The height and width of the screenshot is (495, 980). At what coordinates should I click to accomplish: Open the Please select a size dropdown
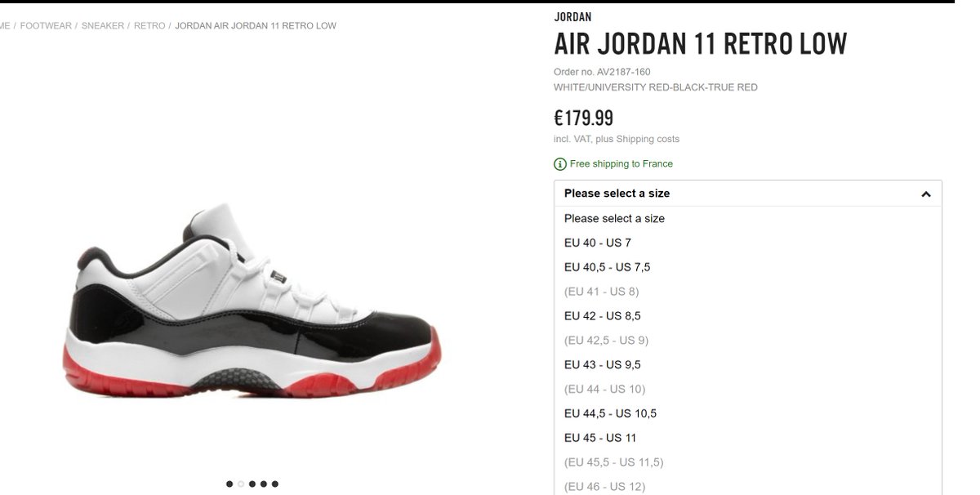pyautogui.click(x=748, y=194)
